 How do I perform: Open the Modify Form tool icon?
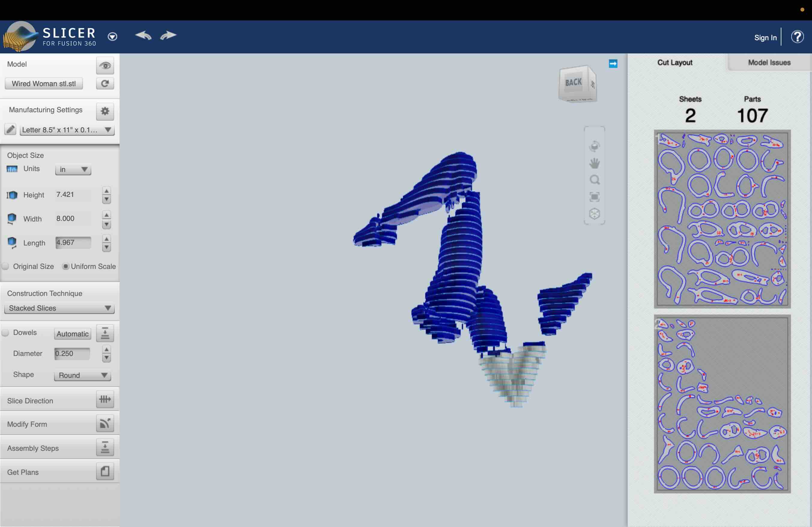[105, 424]
